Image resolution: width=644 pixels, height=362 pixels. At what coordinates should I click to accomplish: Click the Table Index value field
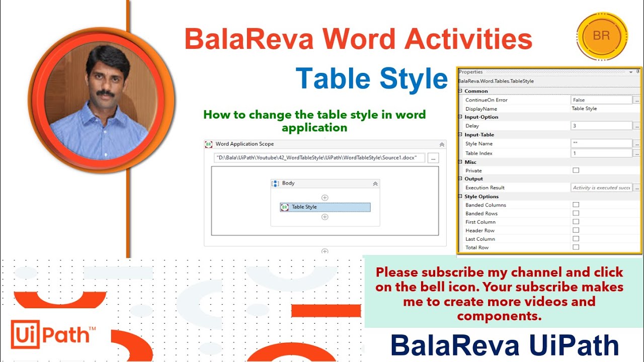tap(602, 153)
